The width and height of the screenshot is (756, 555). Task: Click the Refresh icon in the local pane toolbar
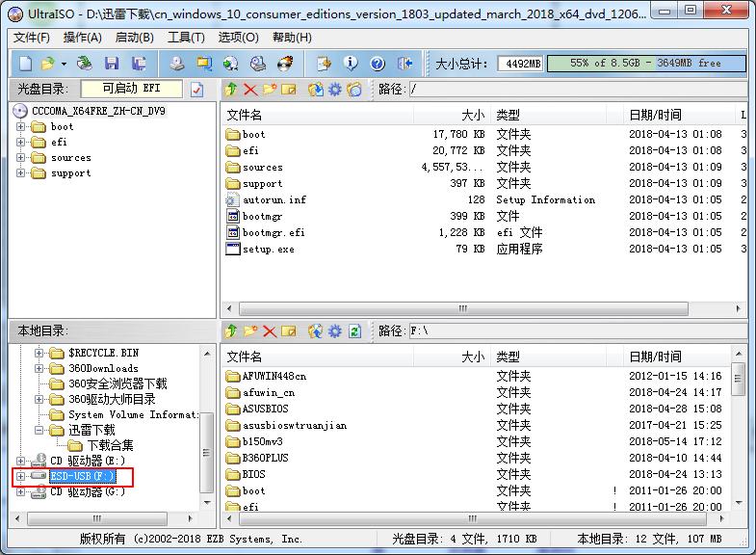pos(354,331)
